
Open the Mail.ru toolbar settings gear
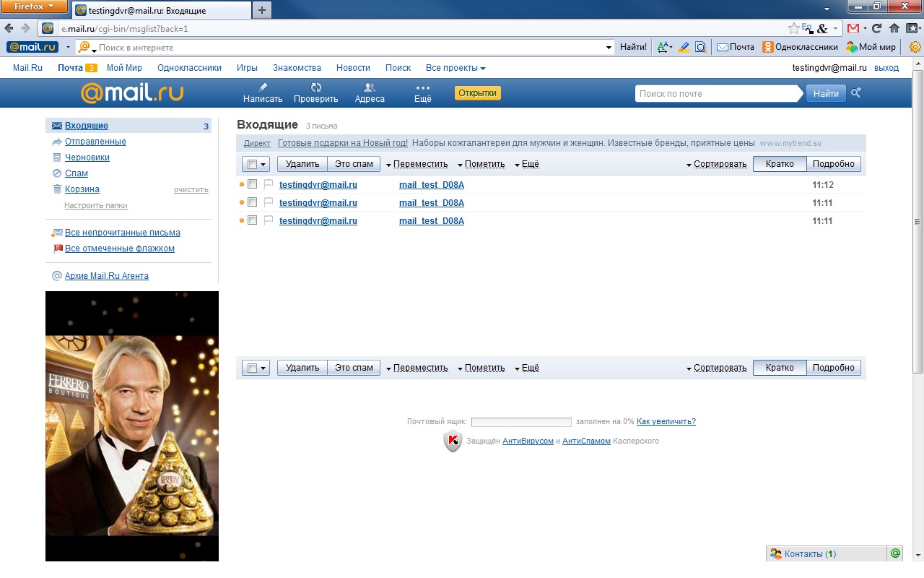point(915,47)
